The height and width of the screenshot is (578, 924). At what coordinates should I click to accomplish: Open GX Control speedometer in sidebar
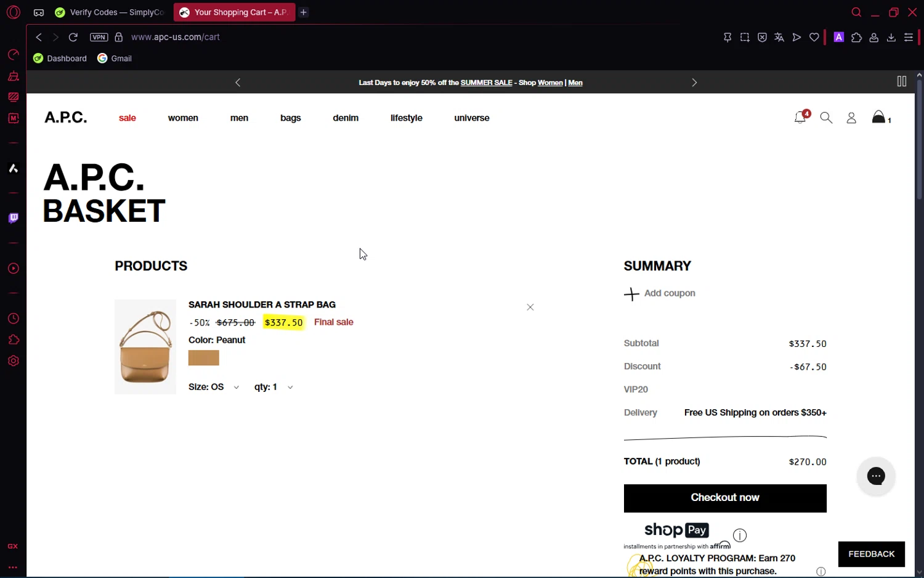pyautogui.click(x=13, y=55)
